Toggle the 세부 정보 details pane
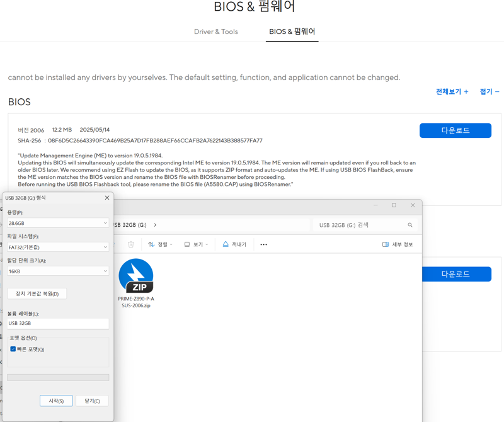This screenshot has height=422, width=504. [x=398, y=244]
